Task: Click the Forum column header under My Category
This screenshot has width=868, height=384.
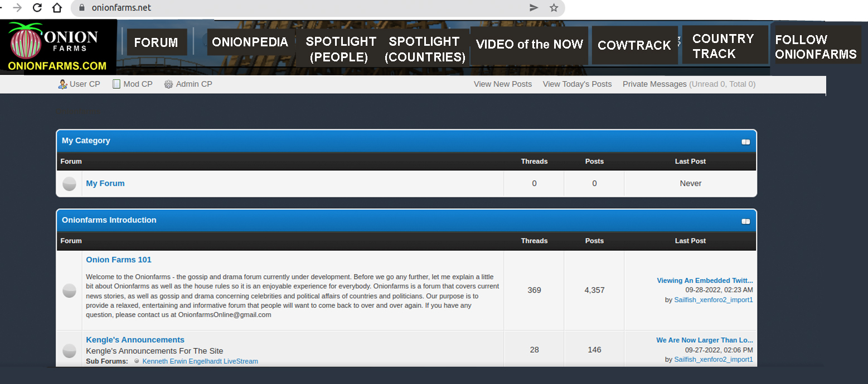Action: point(71,161)
